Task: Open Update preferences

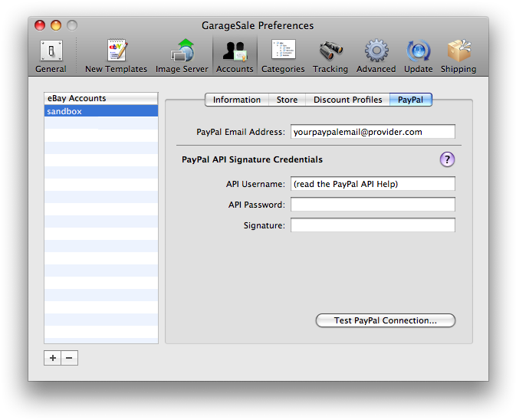Action: (x=419, y=56)
